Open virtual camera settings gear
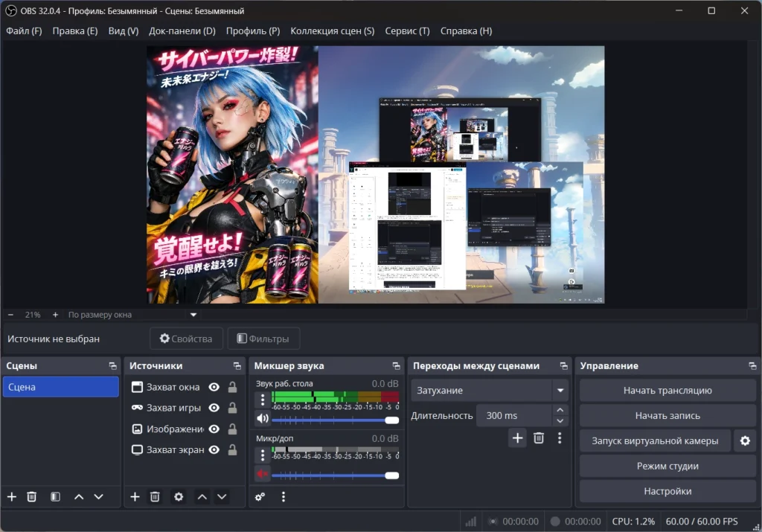This screenshot has height=532, width=762. coord(745,441)
